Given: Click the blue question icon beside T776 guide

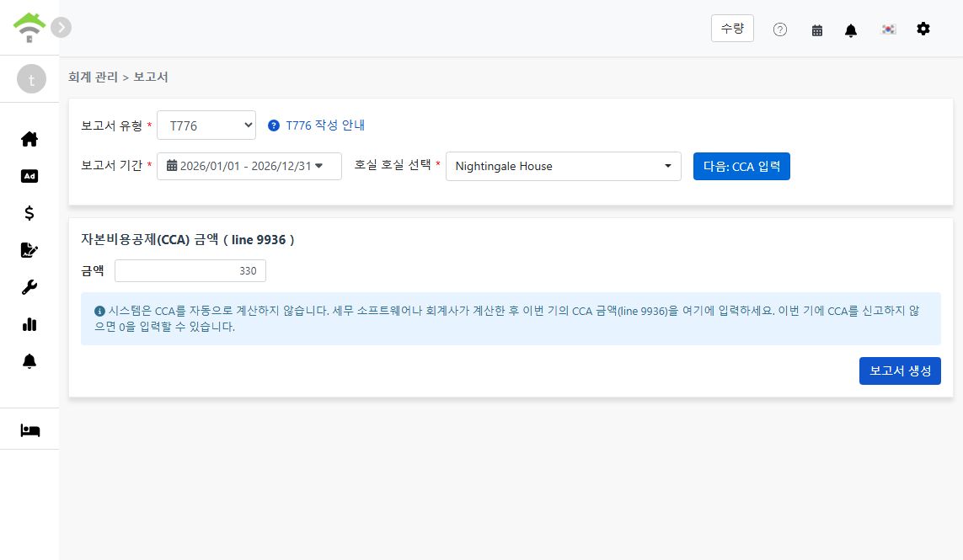Looking at the screenshot, I should pyautogui.click(x=274, y=125).
